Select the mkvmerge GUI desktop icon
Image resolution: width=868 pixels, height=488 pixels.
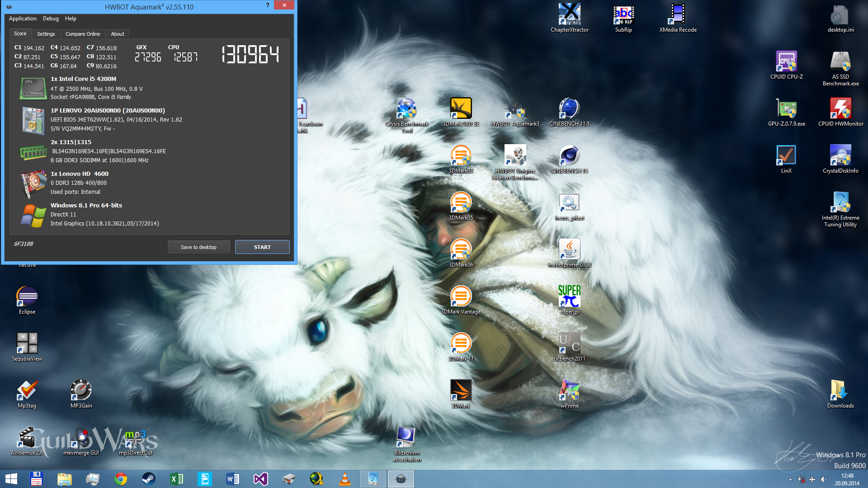pyautogui.click(x=81, y=441)
